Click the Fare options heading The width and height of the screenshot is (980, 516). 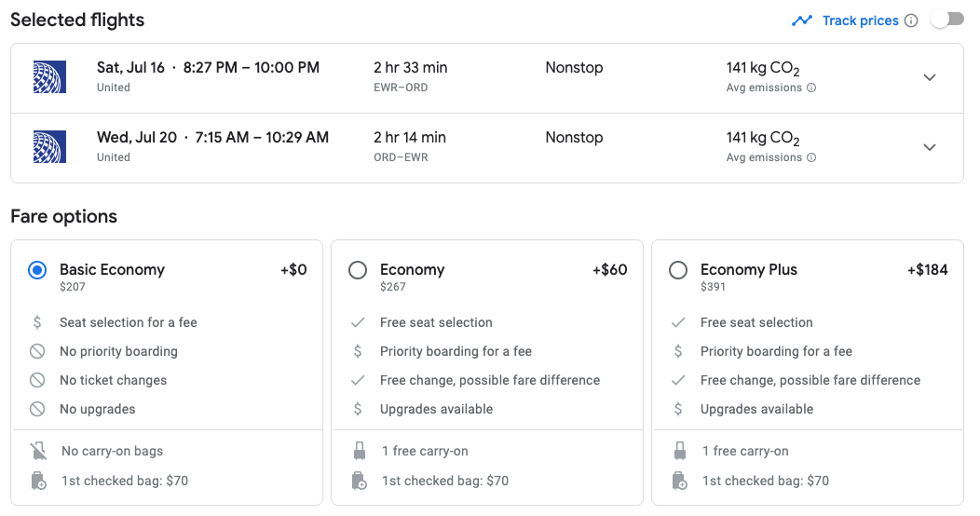click(63, 217)
